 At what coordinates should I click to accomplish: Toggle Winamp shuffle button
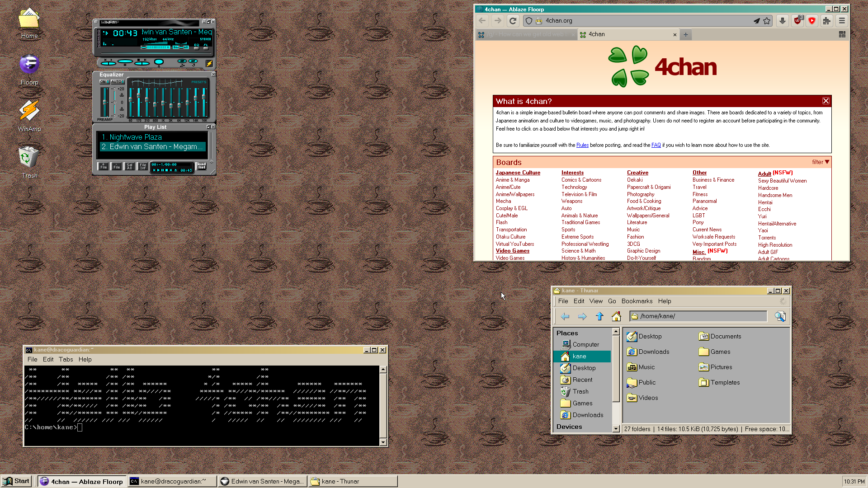182,61
